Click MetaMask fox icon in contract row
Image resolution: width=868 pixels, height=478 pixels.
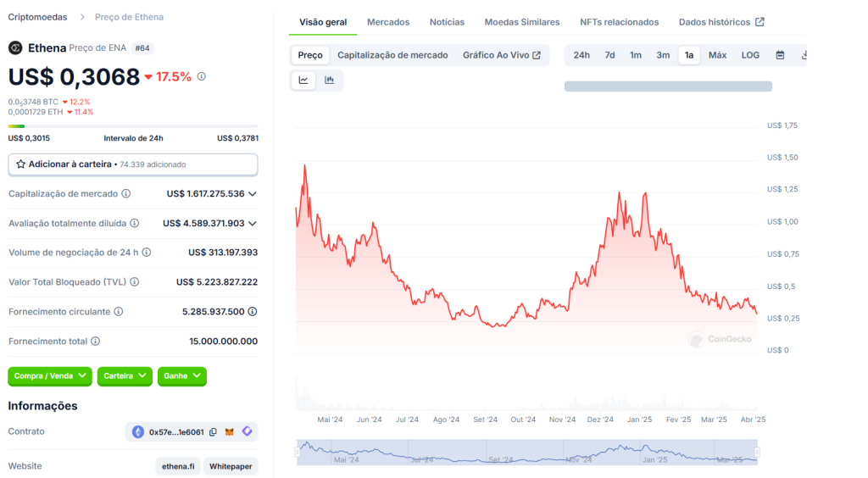tap(229, 432)
